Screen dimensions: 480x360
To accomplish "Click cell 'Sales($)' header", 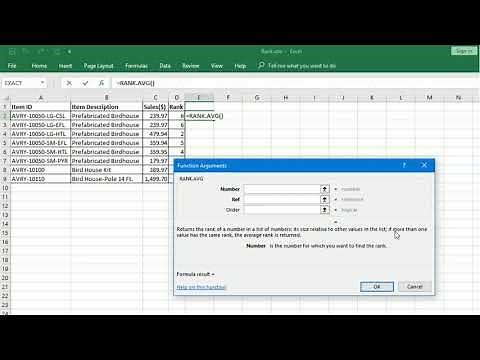I will point(155,107).
